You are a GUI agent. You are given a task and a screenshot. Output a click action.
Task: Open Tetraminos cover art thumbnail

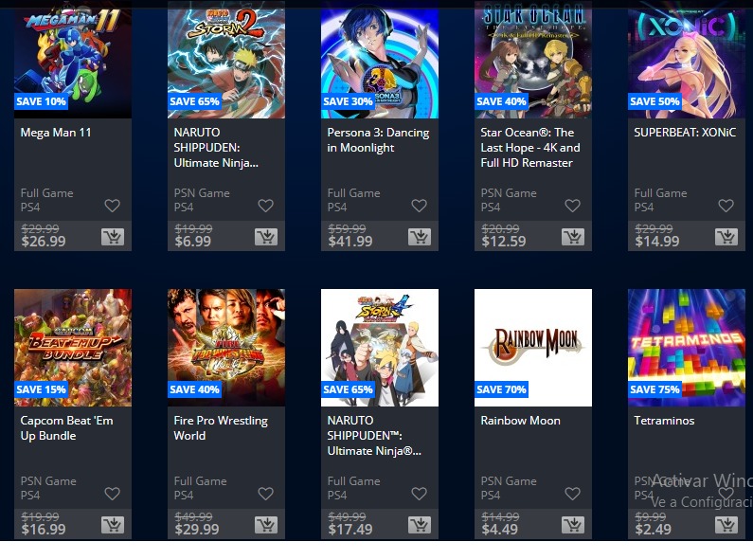tap(687, 347)
